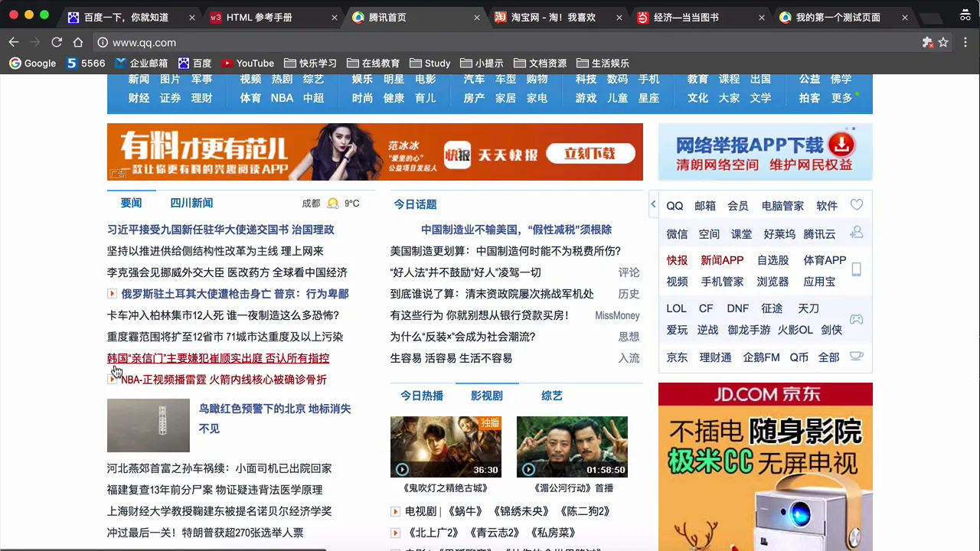Click the phone icon beside 体育APP

pos(857,269)
